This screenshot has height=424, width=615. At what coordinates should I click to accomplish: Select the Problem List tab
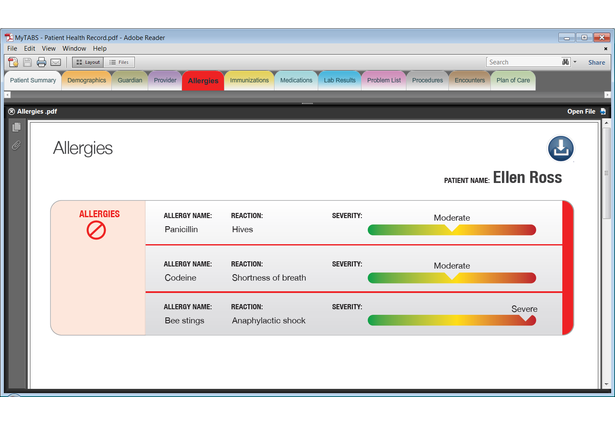pos(384,80)
